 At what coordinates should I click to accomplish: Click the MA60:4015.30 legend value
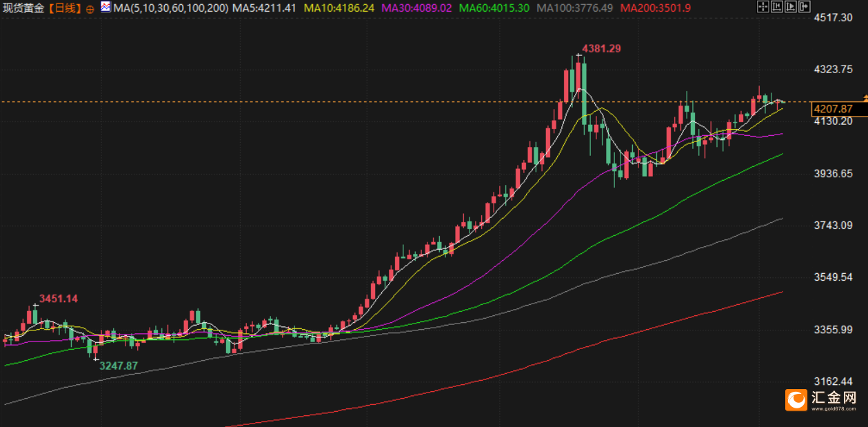[494, 8]
